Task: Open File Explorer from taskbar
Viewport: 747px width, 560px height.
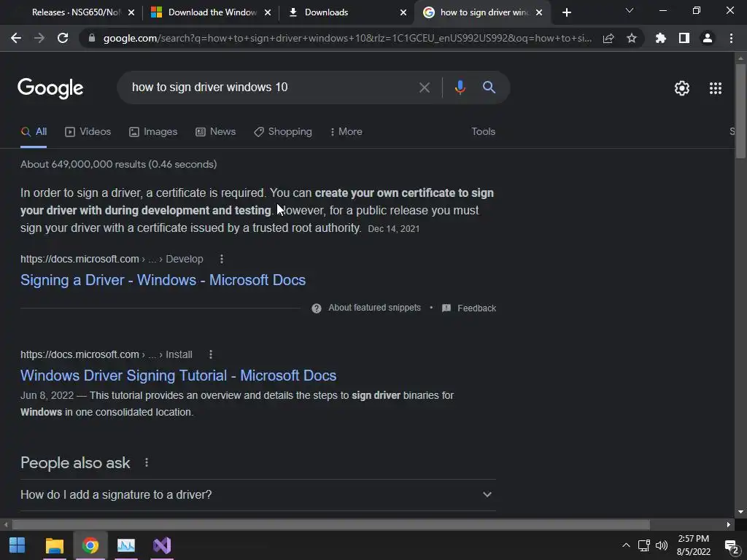Action: point(54,545)
